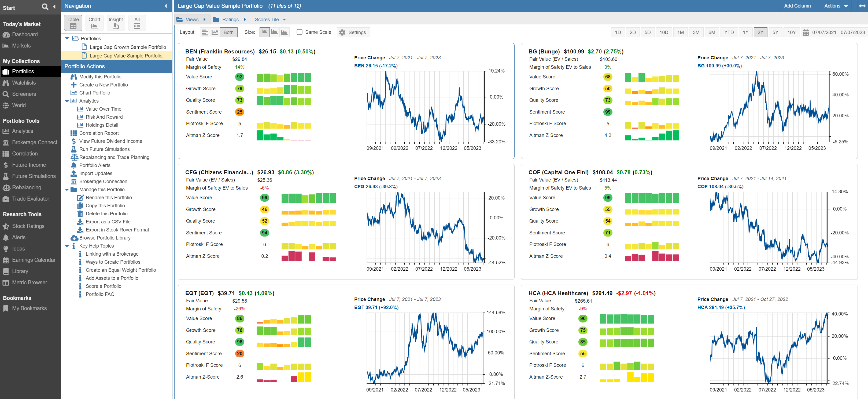Viewport: 868px width, 399px height.
Task: Open Screeners in the left sidebar
Action: click(x=24, y=94)
